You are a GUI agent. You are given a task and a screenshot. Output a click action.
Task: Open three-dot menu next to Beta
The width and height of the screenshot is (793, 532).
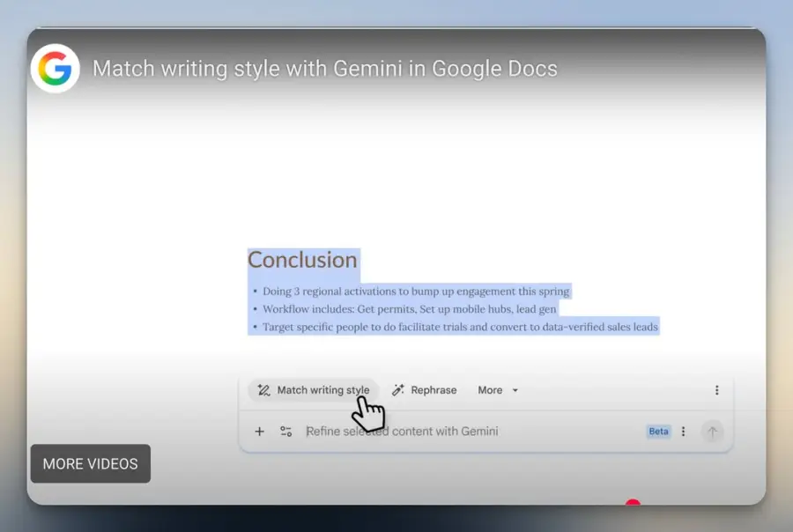(683, 432)
